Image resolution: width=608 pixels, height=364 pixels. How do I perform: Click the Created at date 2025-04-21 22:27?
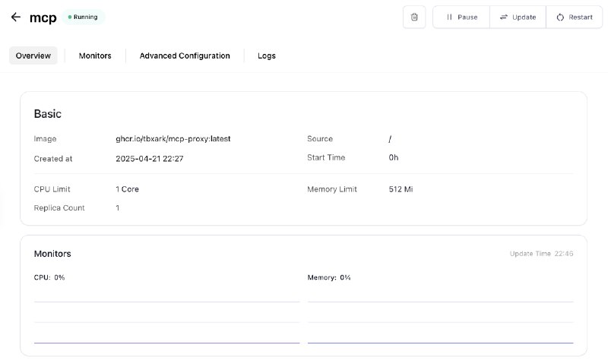pyautogui.click(x=150, y=158)
